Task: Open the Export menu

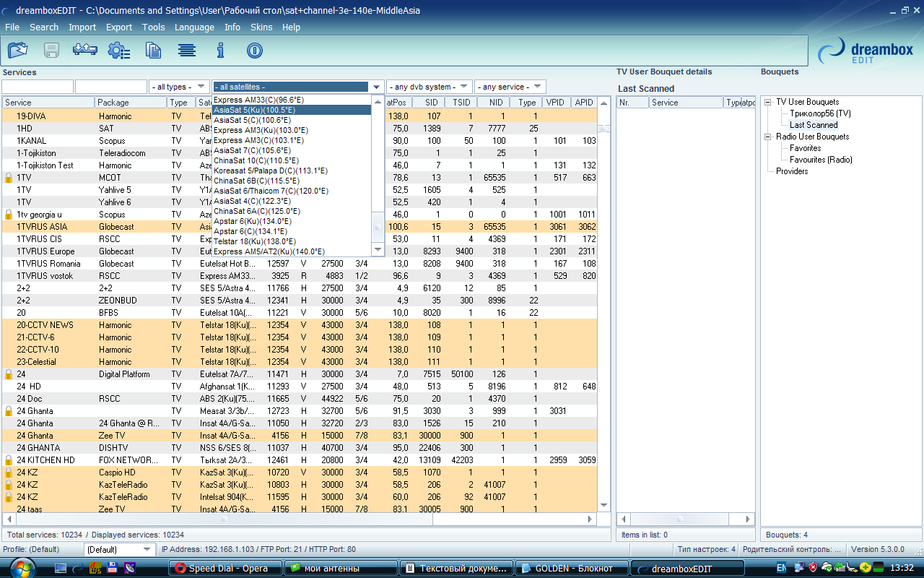Action: (118, 27)
